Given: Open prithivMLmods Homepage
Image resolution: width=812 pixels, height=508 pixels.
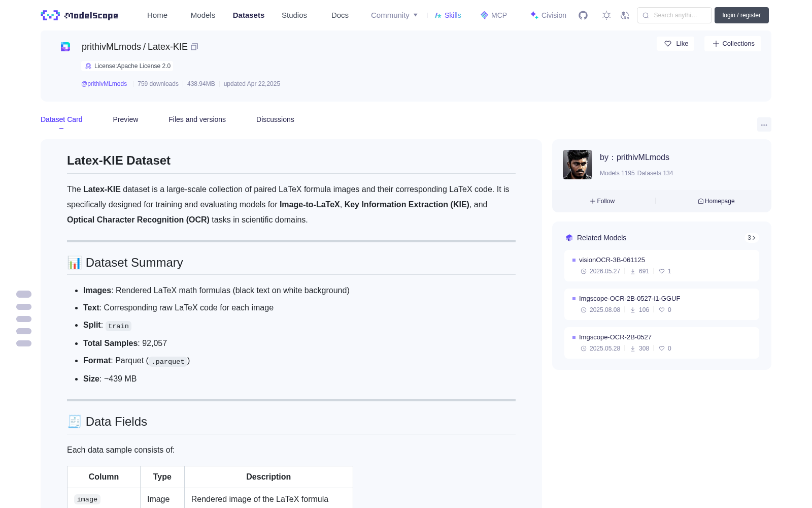Looking at the screenshot, I should (716, 201).
